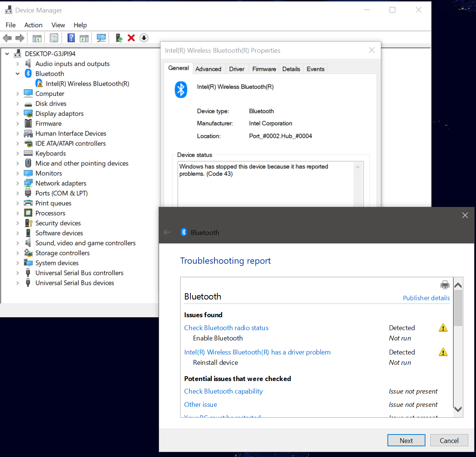Click the Print queues printer icon in tree
476x457 pixels.
pos(28,203)
